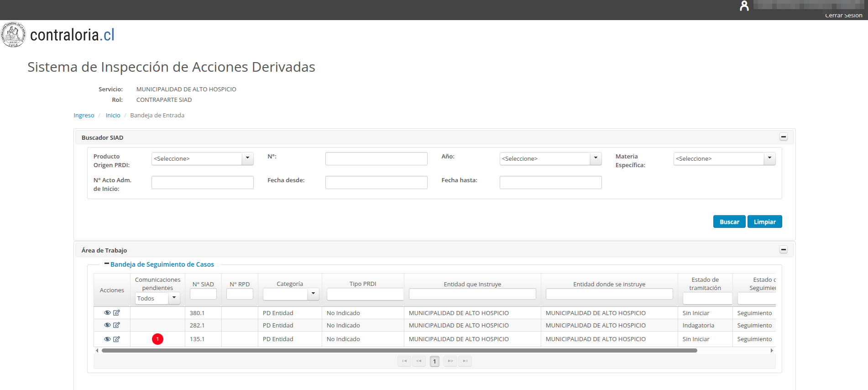Open edit icon for case 282.1

tap(116, 325)
